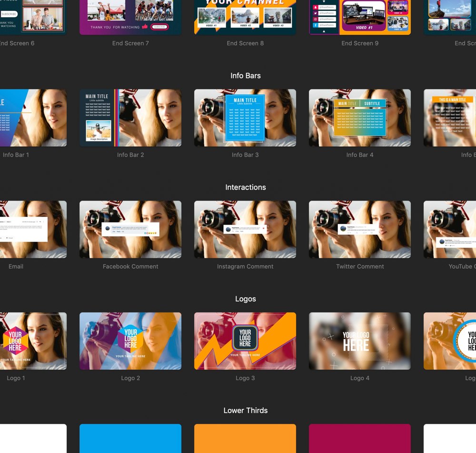Choose the End Screen 9 thumbnail
This screenshot has height=453, width=476.
[360, 17]
